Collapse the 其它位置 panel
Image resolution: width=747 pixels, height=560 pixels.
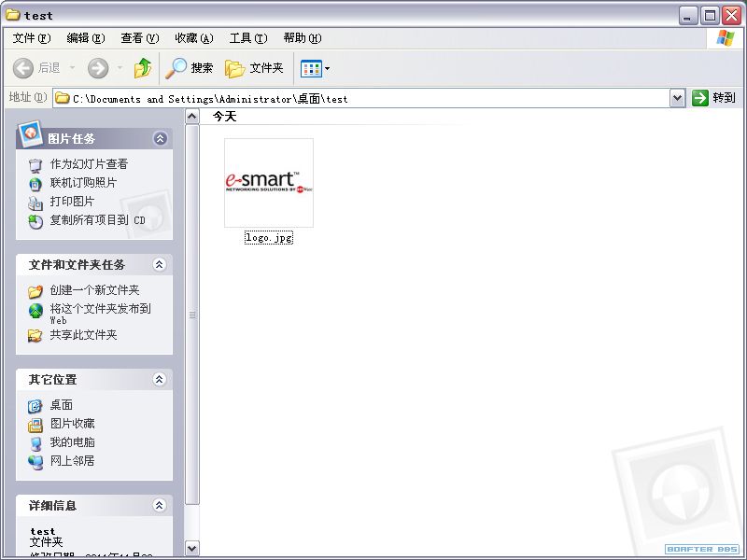tap(159, 380)
